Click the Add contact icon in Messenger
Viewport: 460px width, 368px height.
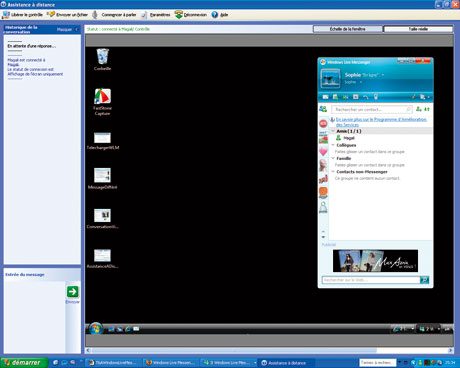419,109
